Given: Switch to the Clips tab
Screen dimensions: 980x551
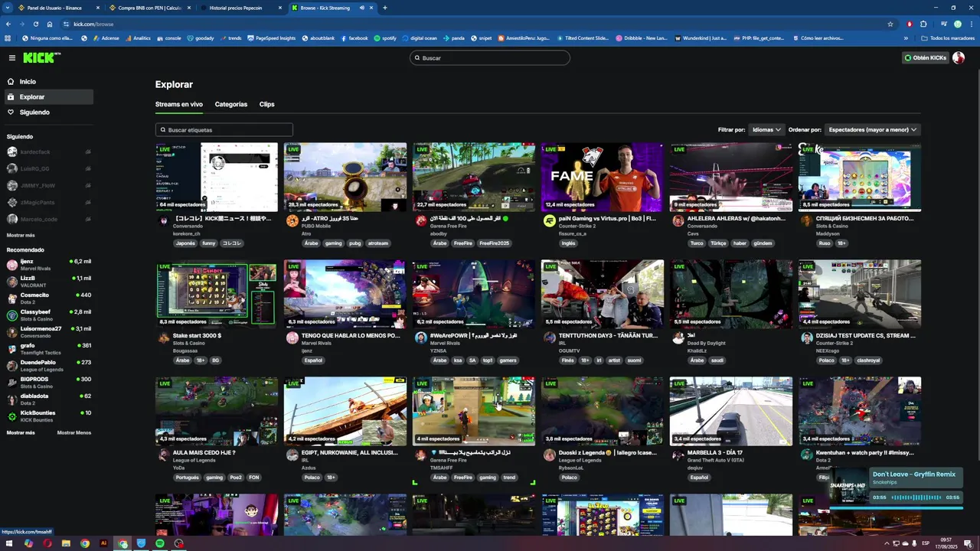Looking at the screenshot, I should (266, 104).
